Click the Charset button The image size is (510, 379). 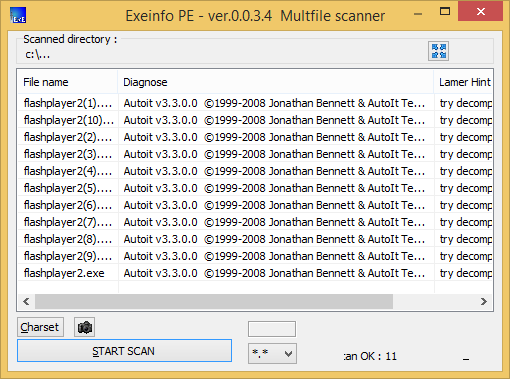[40, 327]
